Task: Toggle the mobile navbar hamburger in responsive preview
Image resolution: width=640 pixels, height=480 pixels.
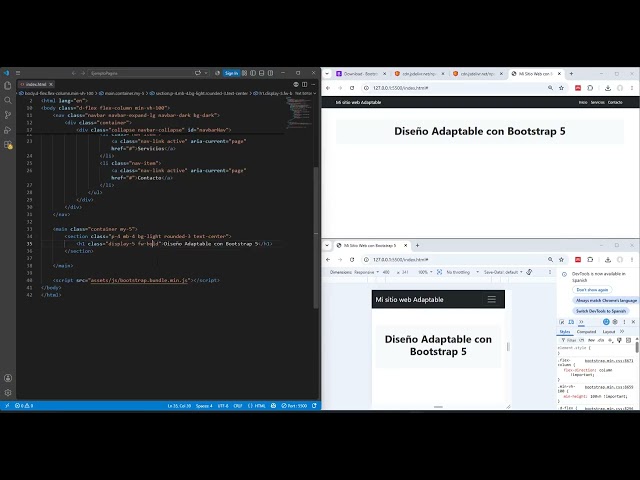Action: click(x=491, y=299)
